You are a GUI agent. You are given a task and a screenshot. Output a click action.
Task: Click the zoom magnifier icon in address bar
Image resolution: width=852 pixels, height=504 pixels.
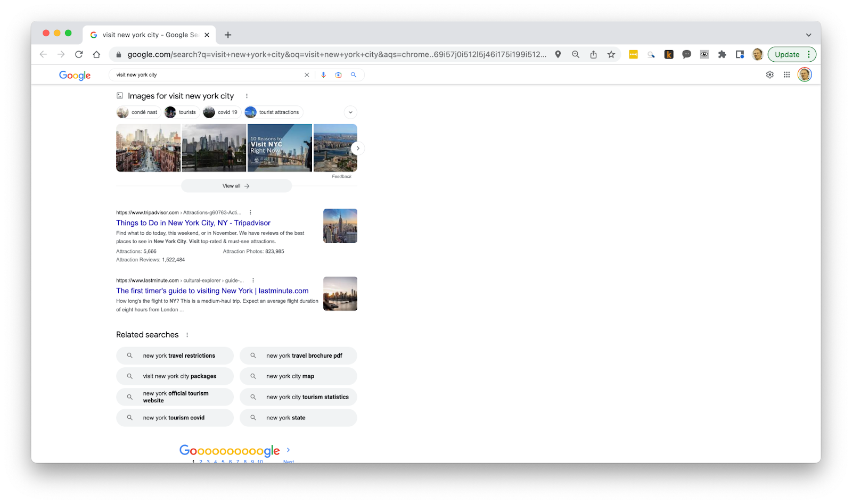[576, 54]
